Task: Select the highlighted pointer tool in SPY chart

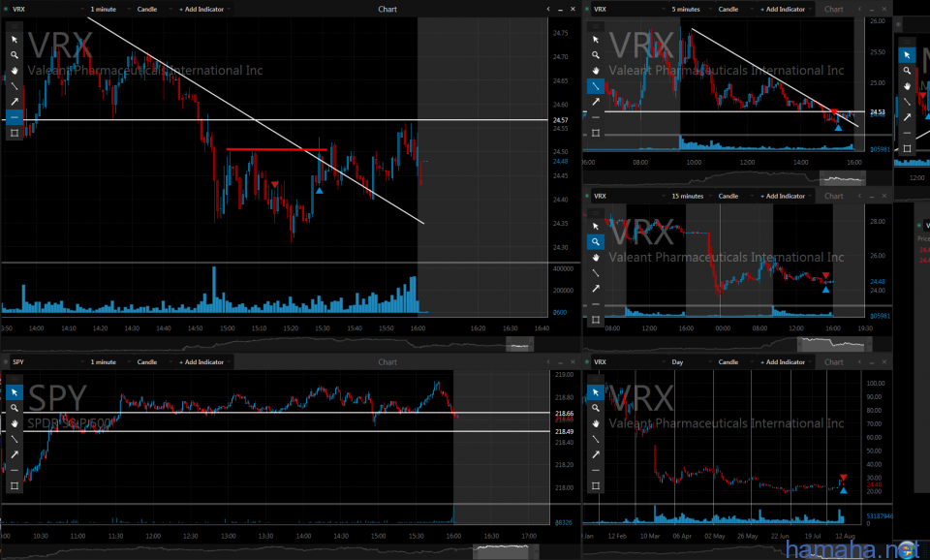Action: tap(15, 392)
